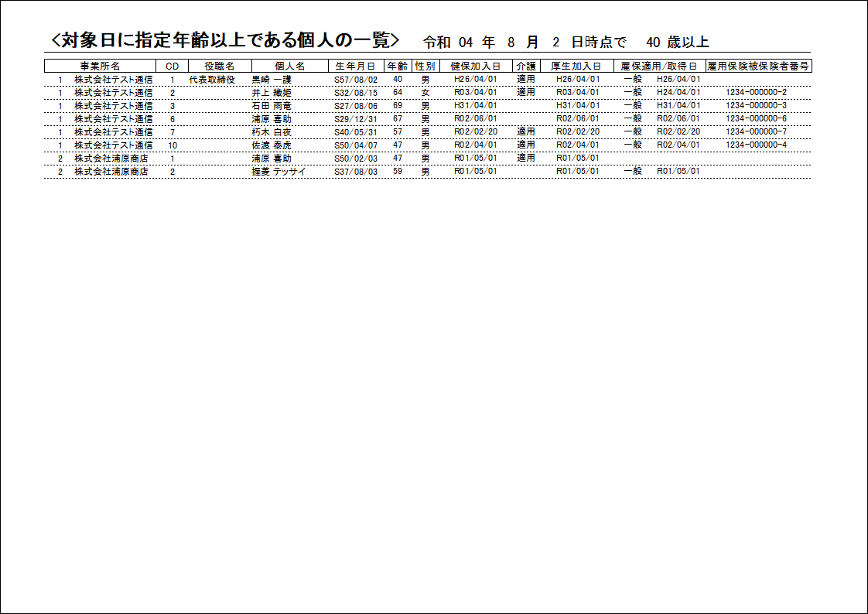The image size is (868, 614).
Task: Click insurance number 1234-000000-4
Action: point(756,145)
